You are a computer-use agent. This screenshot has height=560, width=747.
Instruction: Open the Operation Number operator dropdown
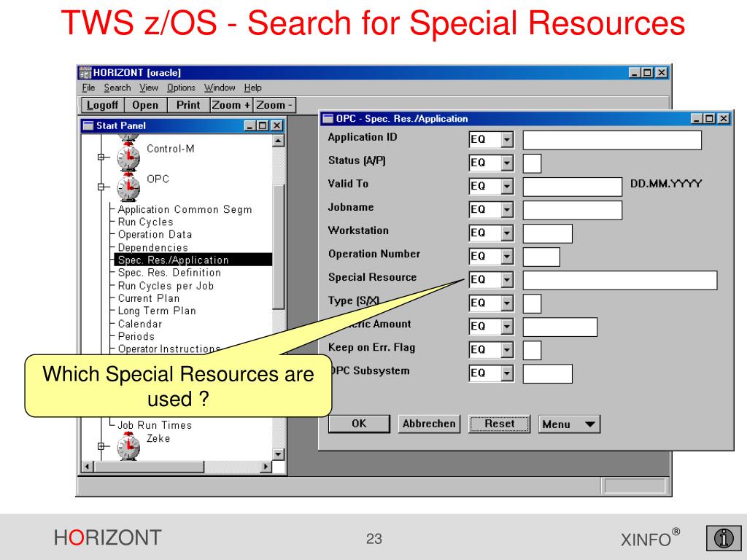pos(507,256)
